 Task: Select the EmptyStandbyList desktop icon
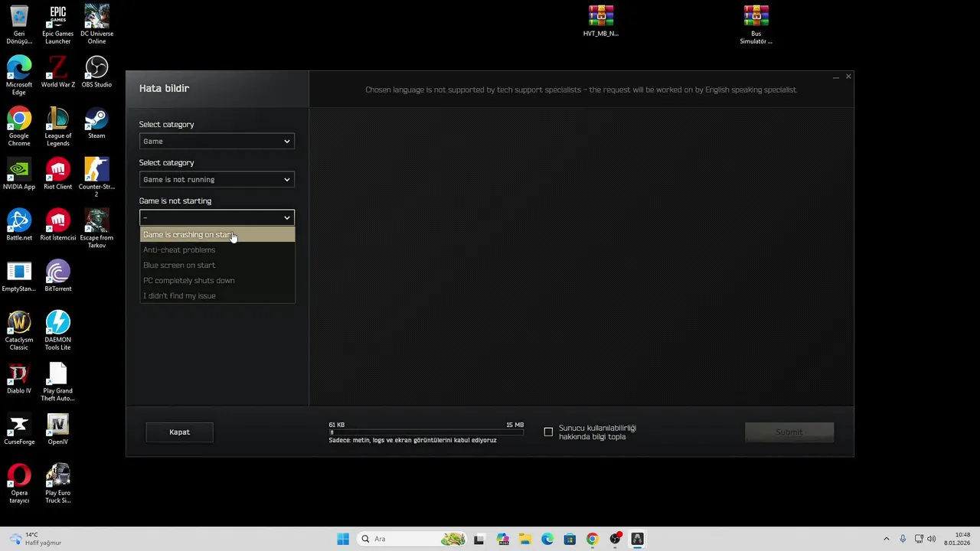point(19,276)
